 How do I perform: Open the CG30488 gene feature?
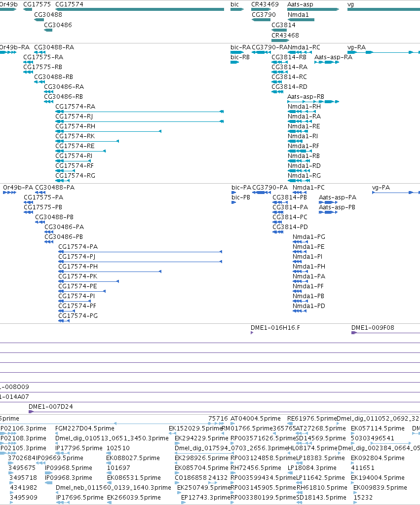pyautogui.click(x=39, y=20)
